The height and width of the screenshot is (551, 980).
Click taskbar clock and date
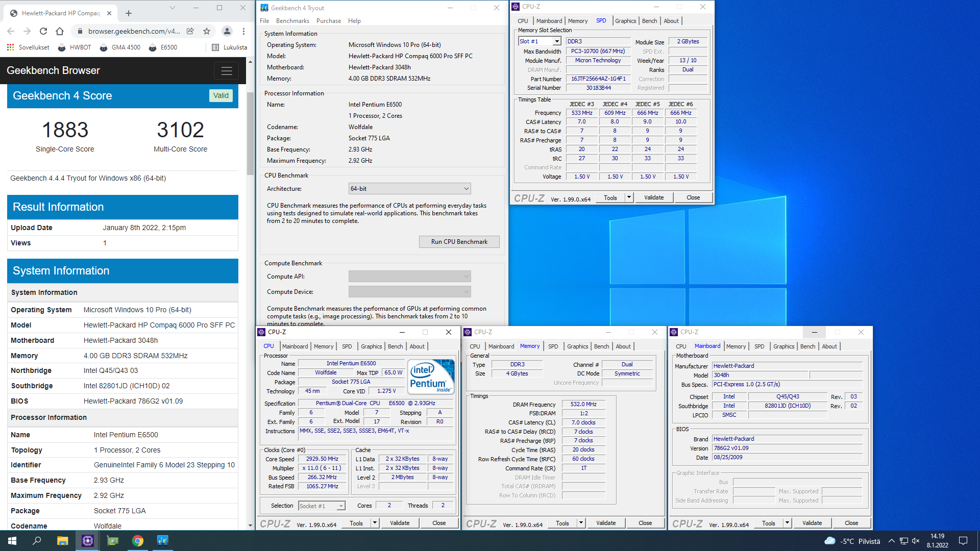point(938,541)
